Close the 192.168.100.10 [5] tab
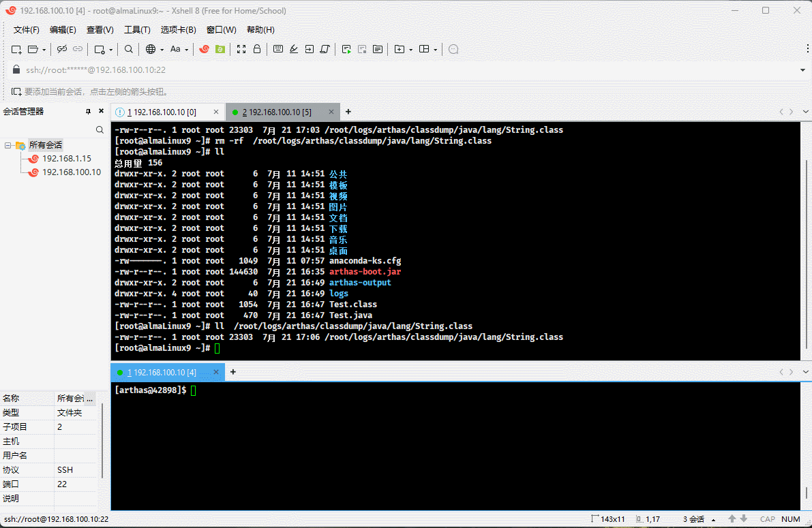Image resolution: width=812 pixels, height=528 pixels. coord(331,112)
